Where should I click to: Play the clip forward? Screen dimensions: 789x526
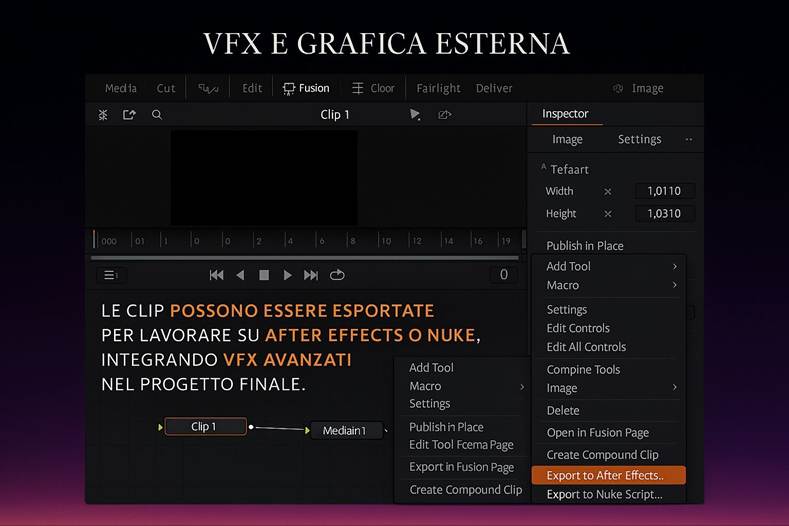(x=288, y=275)
